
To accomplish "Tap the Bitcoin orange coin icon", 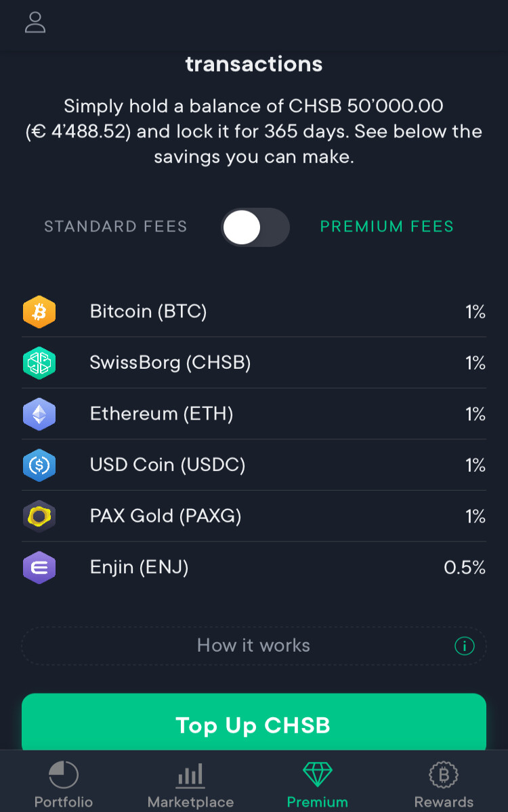I will [39, 312].
